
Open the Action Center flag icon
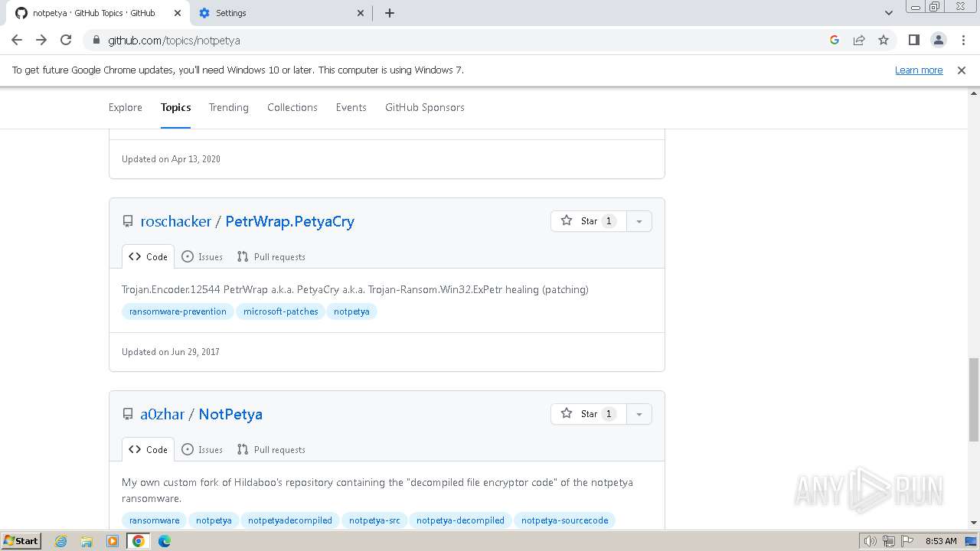(906, 541)
